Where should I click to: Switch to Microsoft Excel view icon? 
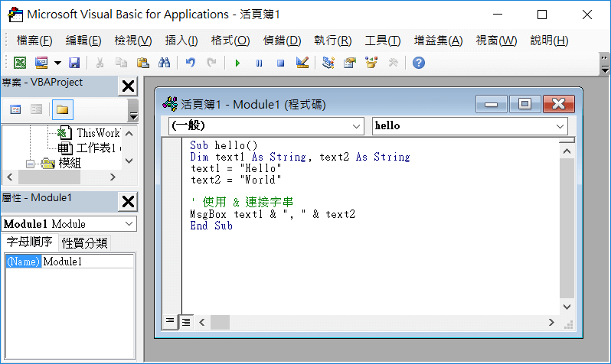(x=20, y=63)
